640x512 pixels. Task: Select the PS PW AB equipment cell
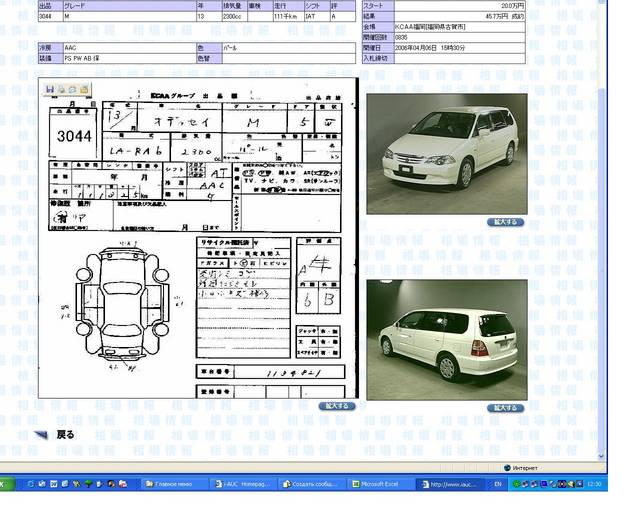click(130, 58)
